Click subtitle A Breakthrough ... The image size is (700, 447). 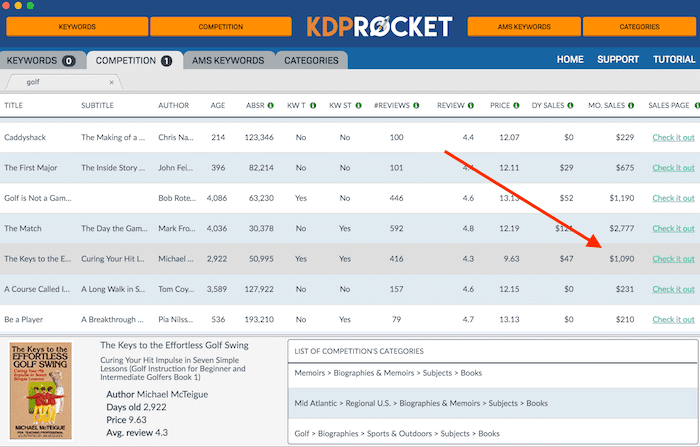pyautogui.click(x=112, y=320)
